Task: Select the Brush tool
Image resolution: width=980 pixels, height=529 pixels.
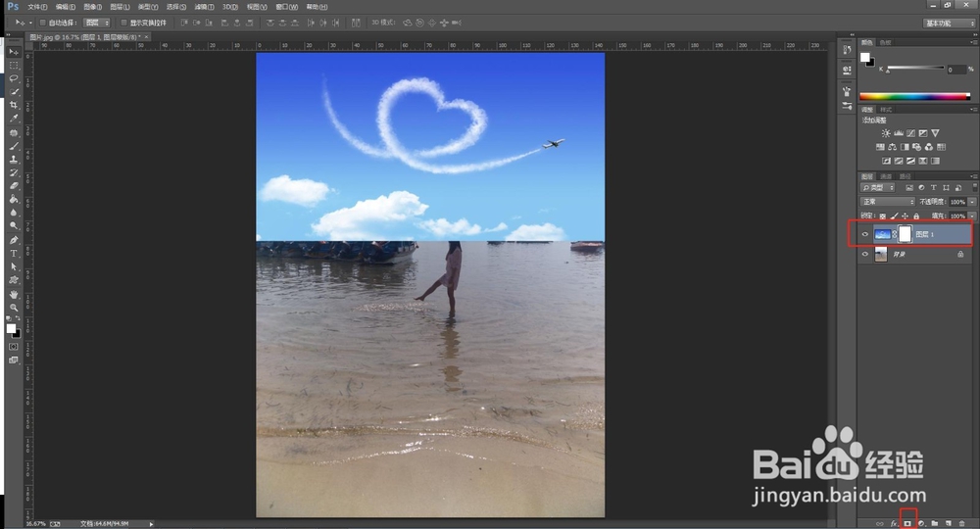Action: [14, 146]
